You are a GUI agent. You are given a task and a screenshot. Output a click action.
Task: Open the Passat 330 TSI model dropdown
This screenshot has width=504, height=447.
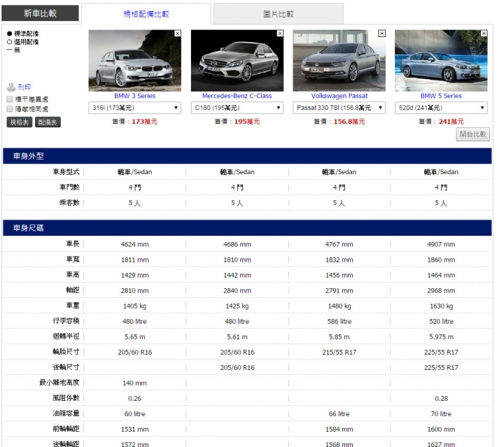pos(339,108)
